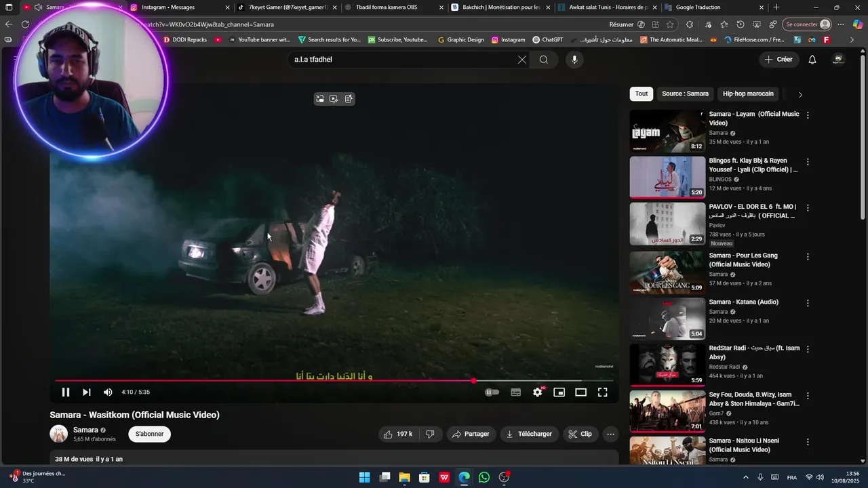Image resolution: width=868 pixels, height=488 pixels.
Task: Open options for Samara Katana video
Action: (x=808, y=303)
